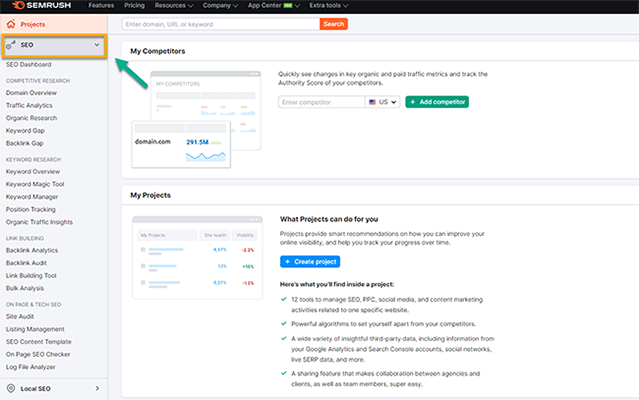
Task: Click the Local SEO pin icon
Action: 11,388
